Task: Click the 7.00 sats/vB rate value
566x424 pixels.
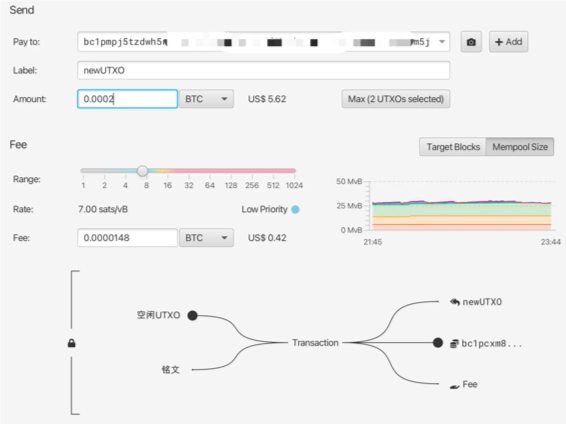Action: [103, 209]
